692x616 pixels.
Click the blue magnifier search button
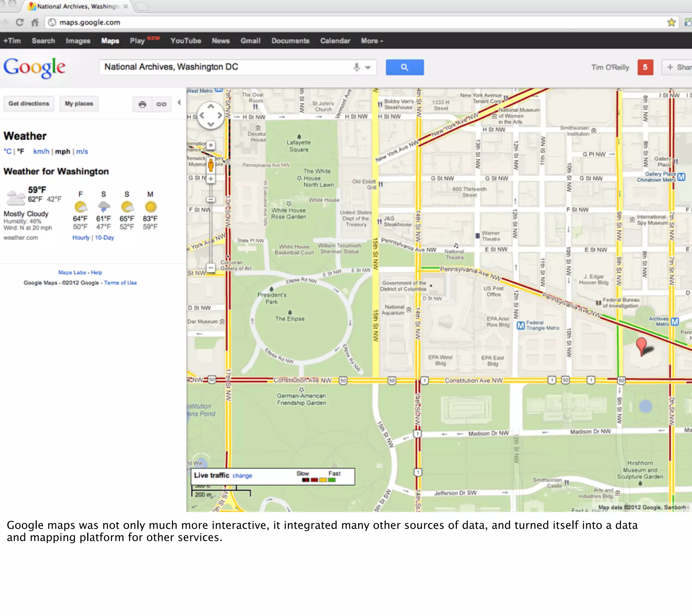pyautogui.click(x=404, y=67)
